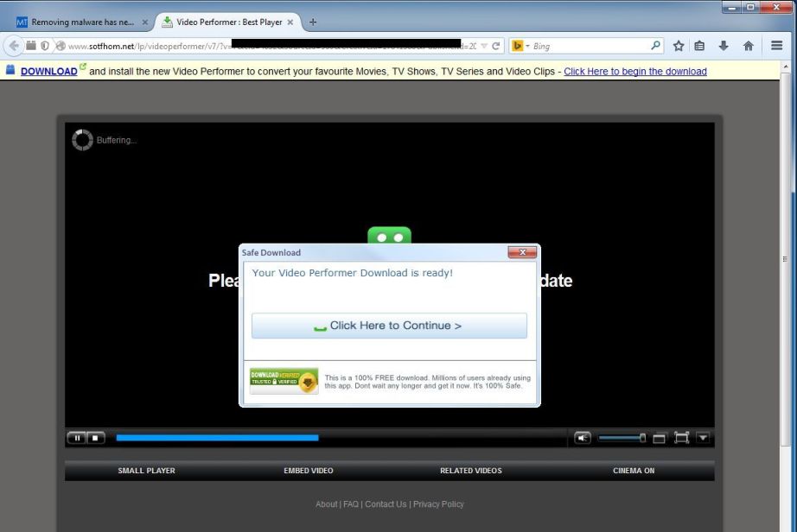Click the scrollbar up arrow

785,67
